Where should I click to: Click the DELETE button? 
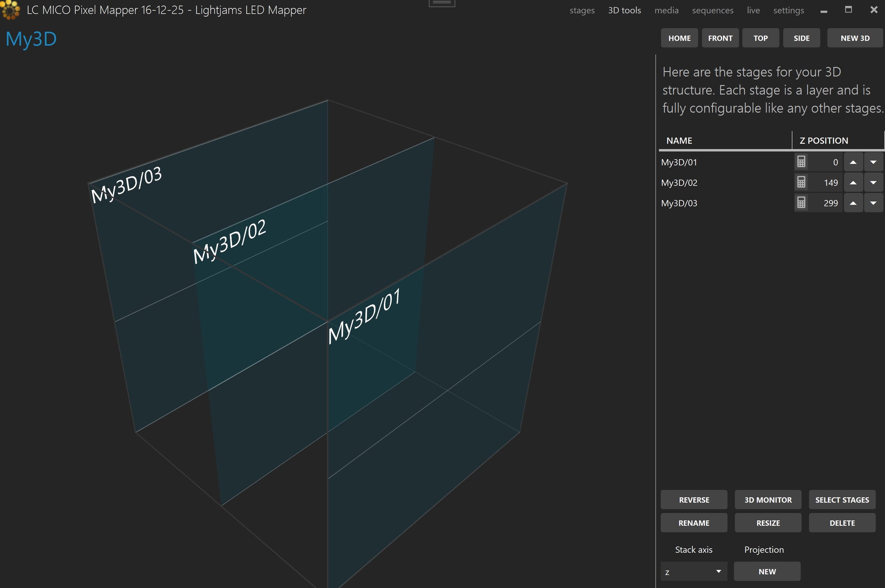[x=842, y=523]
